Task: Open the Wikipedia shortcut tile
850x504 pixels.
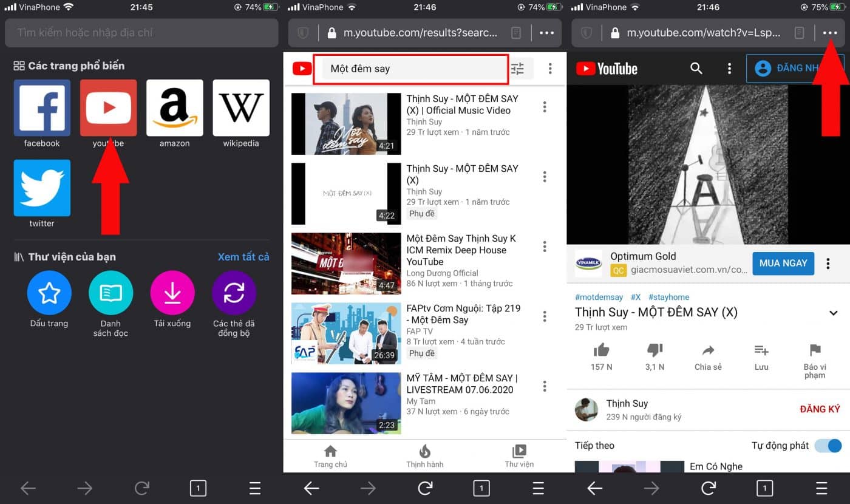Action: tap(241, 108)
